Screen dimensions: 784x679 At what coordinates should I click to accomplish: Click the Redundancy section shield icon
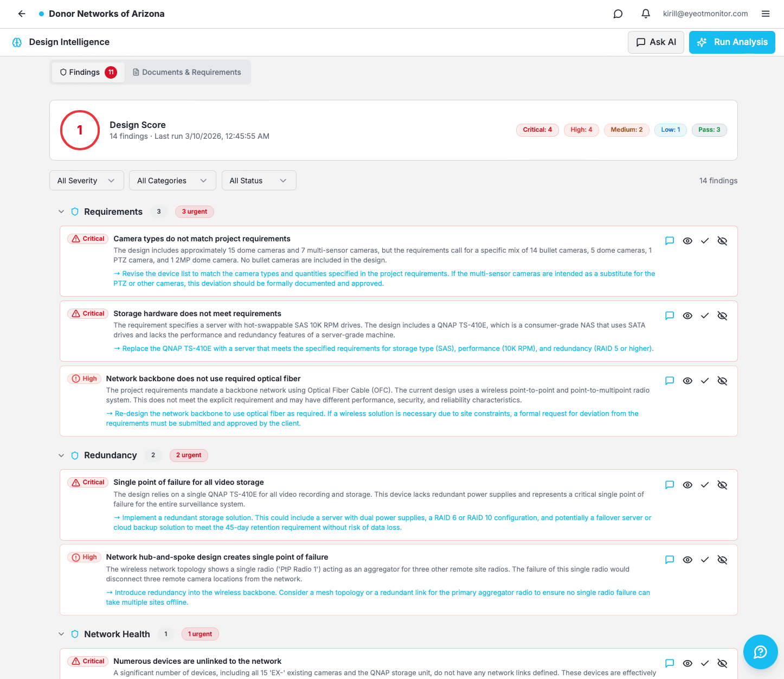pos(75,456)
